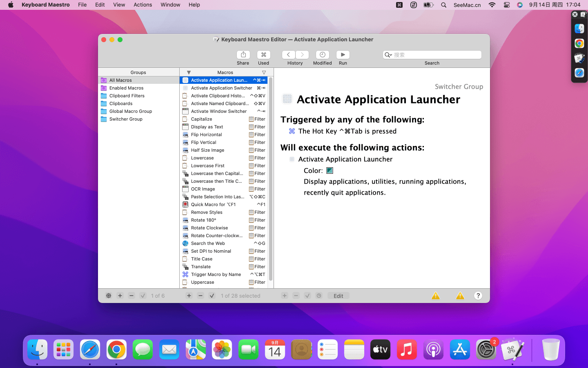Select the Translate macro
588x368 pixels.
(224, 267)
